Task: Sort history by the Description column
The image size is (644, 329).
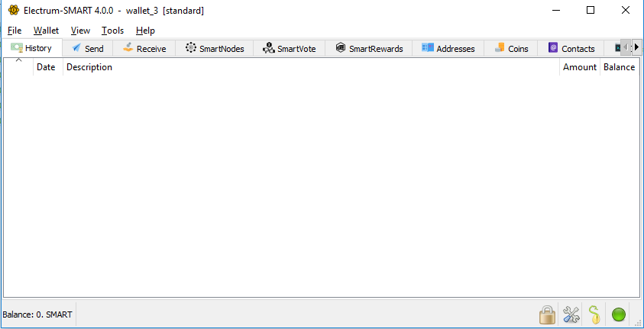Action: point(311,67)
